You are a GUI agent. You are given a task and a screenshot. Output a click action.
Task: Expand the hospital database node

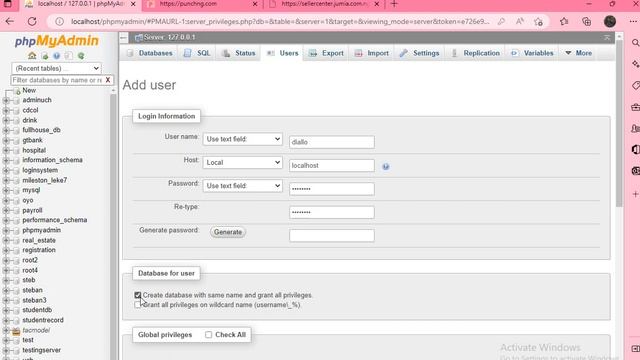tap(6, 151)
